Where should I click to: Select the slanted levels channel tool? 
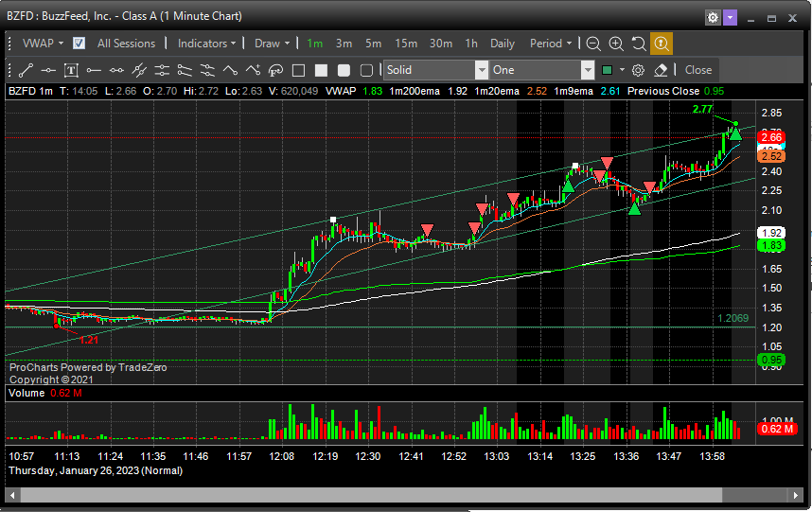pyautogui.click(x=207, y=70)
